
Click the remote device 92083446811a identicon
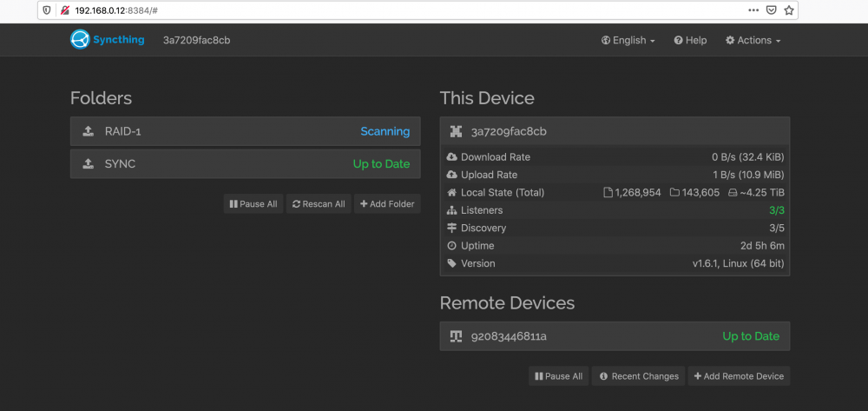click(456, 336)
